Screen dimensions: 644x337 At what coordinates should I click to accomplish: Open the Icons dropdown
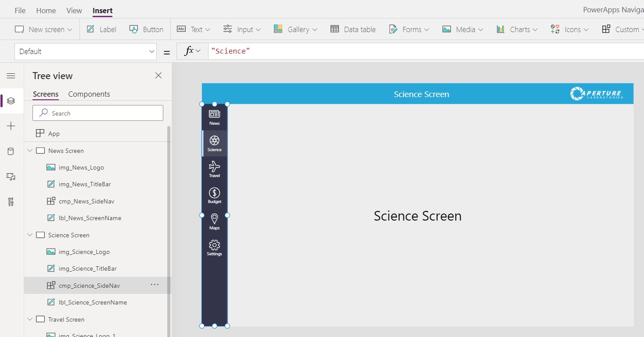[570, 29]
